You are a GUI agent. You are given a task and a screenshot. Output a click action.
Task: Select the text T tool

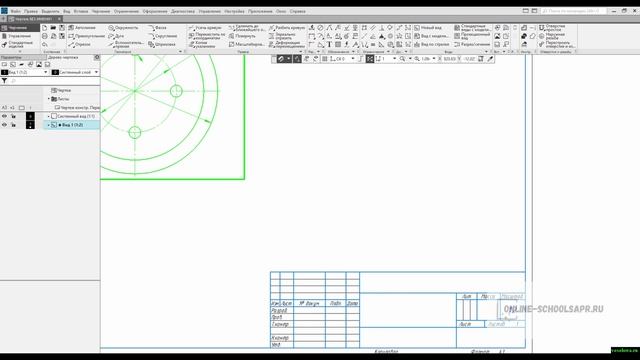coord(329,44)
